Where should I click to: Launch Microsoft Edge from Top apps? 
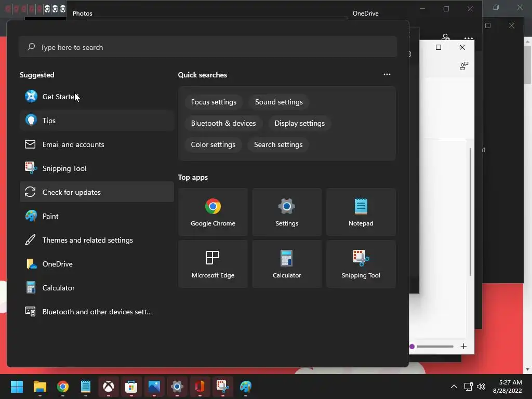point(212,264)
